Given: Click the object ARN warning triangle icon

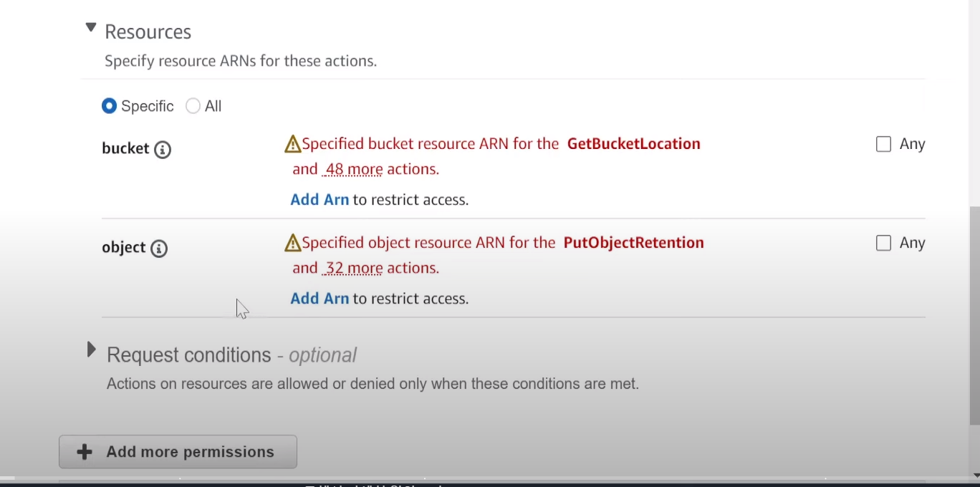Looking at the screenshot, I should point(293,243).
